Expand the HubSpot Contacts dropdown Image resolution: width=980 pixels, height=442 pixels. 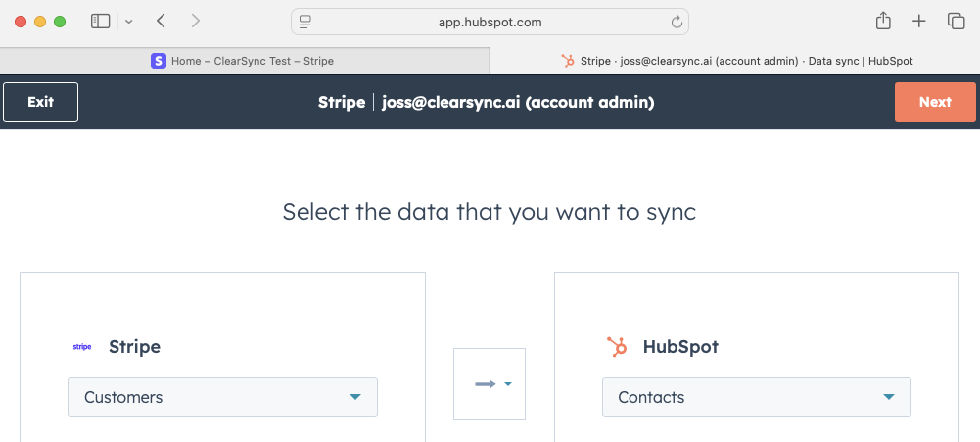pos(756,397)
